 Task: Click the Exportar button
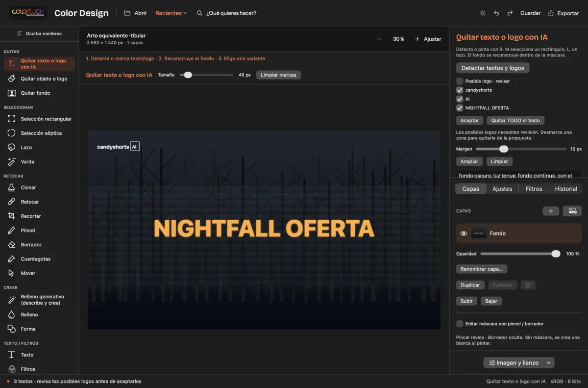pyautogui.click(x=563, y=13)
